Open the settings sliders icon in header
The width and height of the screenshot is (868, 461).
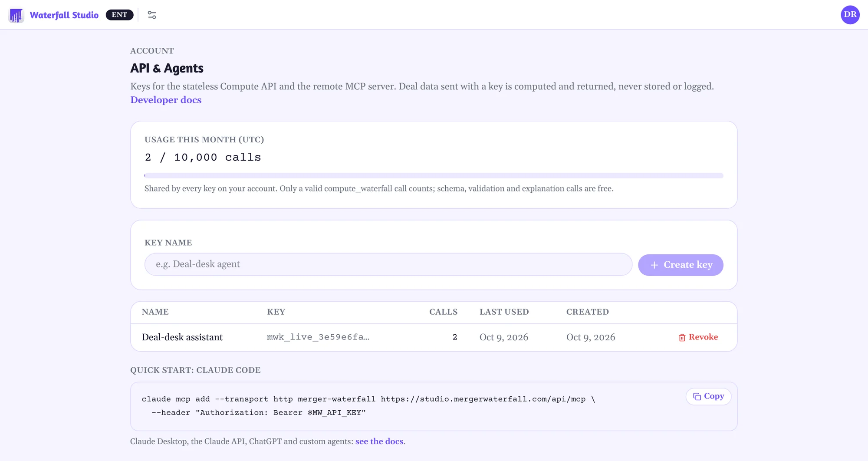click(x=152, y=15)
